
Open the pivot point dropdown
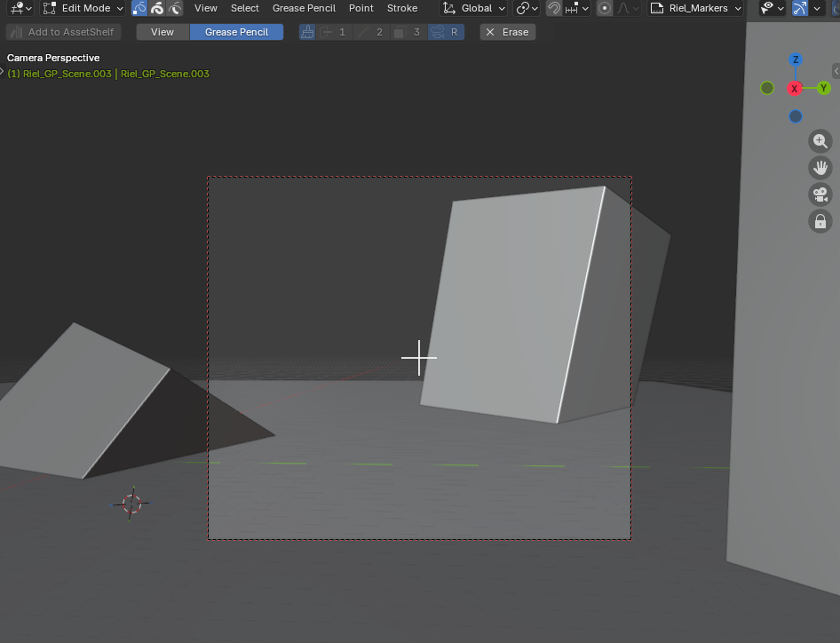pyautogui.click(x=527, y=8)
